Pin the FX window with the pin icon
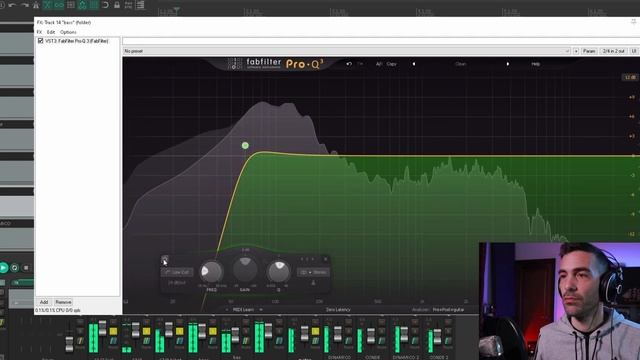640x360 pixels. (x=633, y=22)
